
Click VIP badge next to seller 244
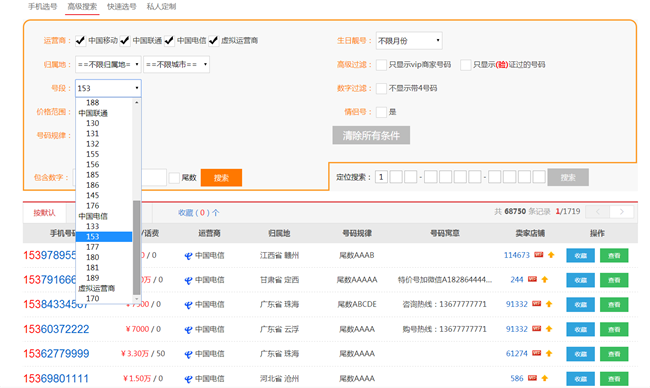point(532,279)
